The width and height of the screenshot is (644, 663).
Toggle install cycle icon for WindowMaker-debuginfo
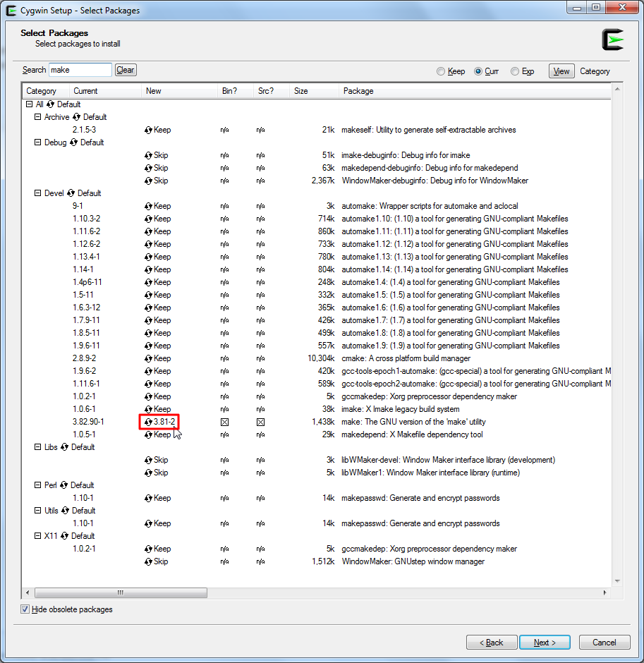pyautogui.click(x=148, y=181)
